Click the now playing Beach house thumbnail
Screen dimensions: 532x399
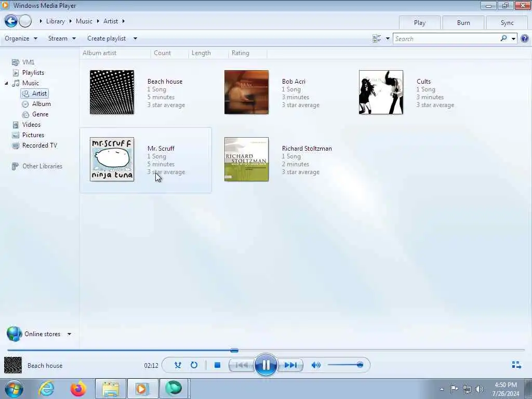(x=13, y=365)
